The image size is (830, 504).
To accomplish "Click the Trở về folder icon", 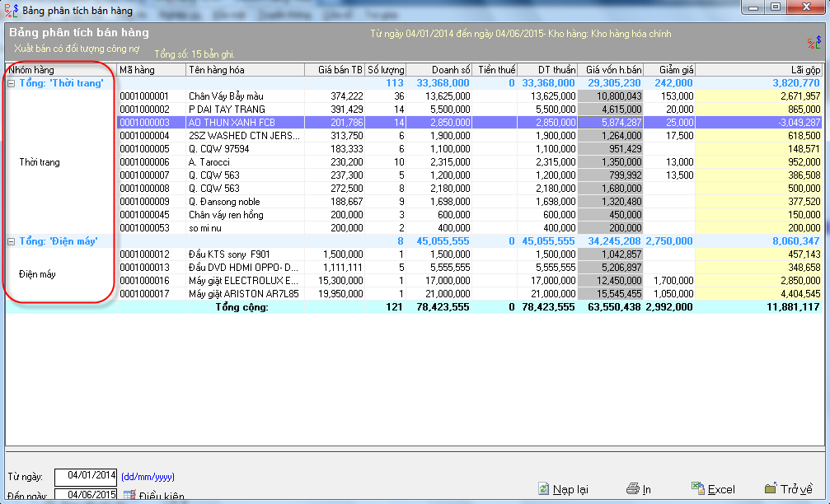I will (x=770, y=488).
